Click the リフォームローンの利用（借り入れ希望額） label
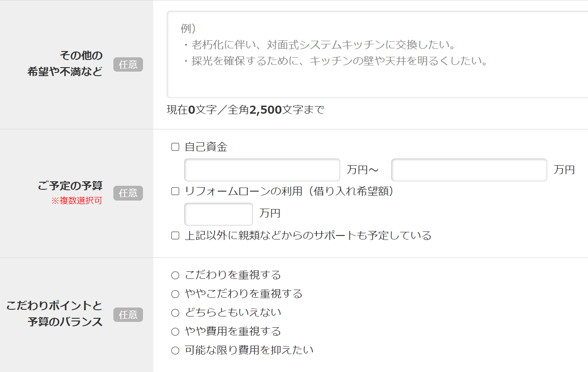The image size is (588, 372). 291,191
